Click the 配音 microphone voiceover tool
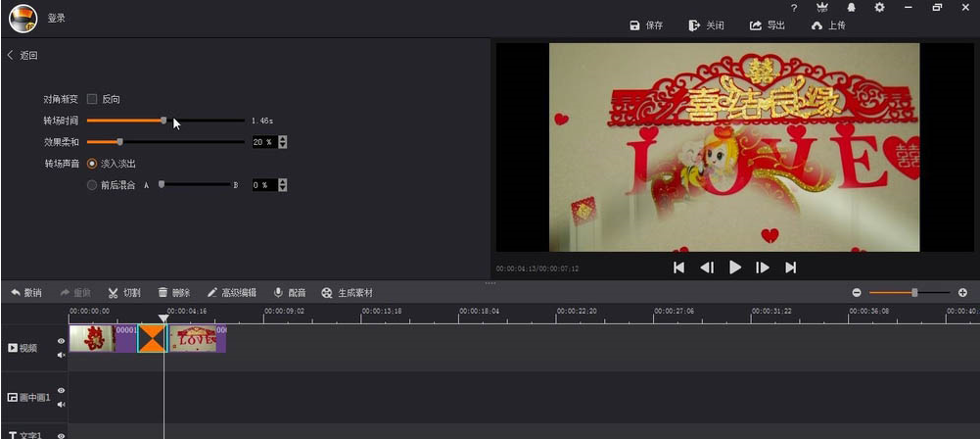Viewport: 980px width, 439px height. pos(290,293)
